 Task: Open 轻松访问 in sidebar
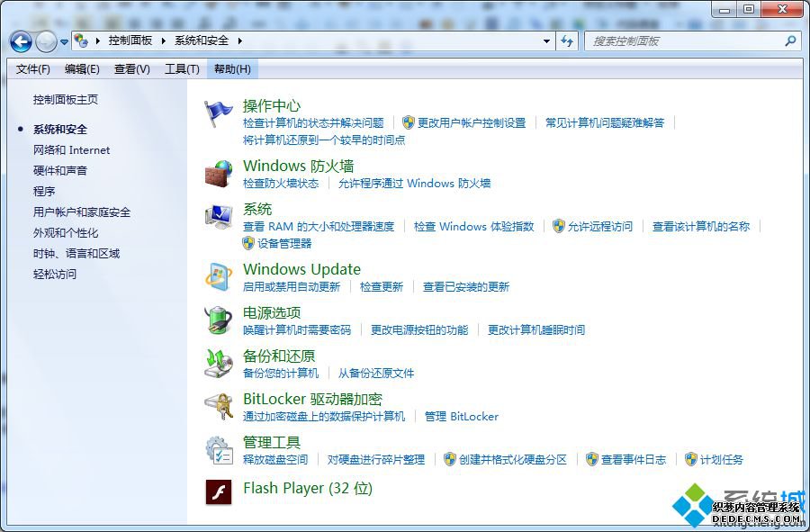click(55, 275)
